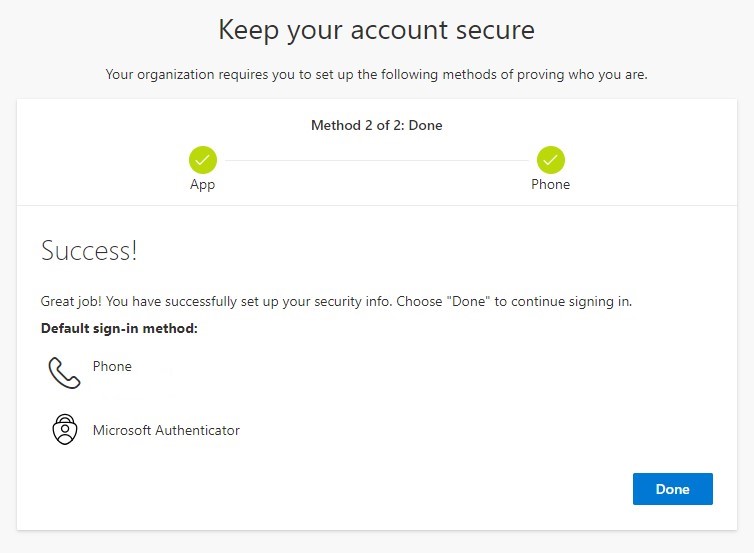
Task: Select the Phone step label under progress
Action: tap(551, 184)
